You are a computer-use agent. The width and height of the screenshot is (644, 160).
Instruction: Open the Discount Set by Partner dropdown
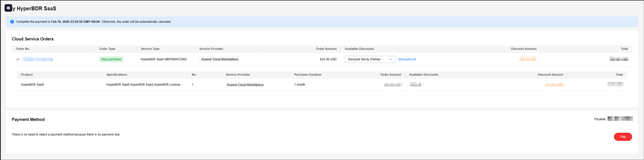[x=370, y=59]
